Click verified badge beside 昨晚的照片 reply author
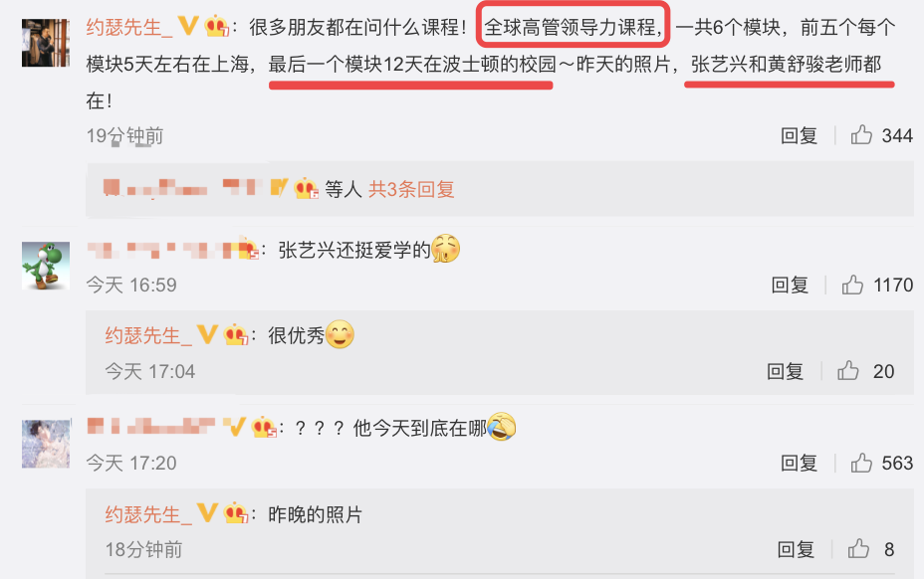The image size is (924, 579). click(x=207, y=513)
